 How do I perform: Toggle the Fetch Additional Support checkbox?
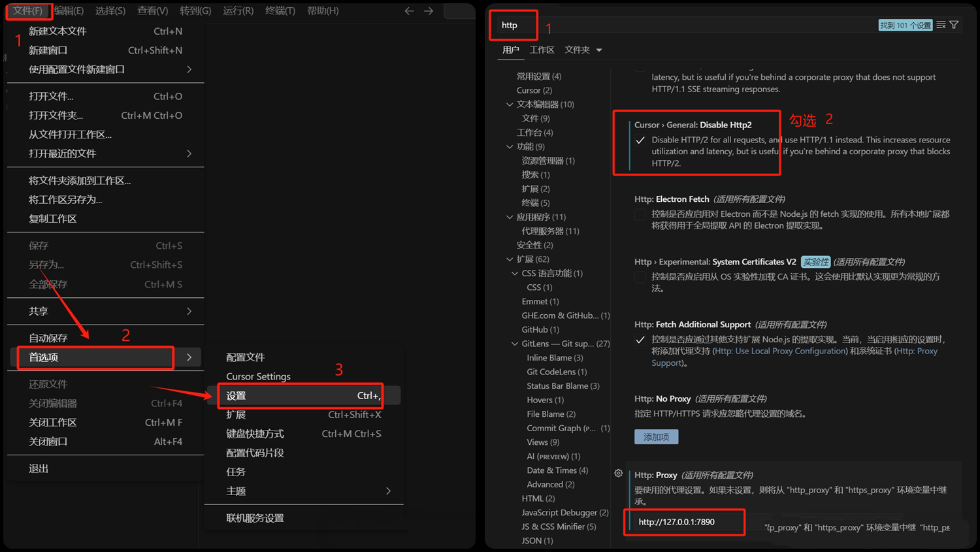point(640,340)
